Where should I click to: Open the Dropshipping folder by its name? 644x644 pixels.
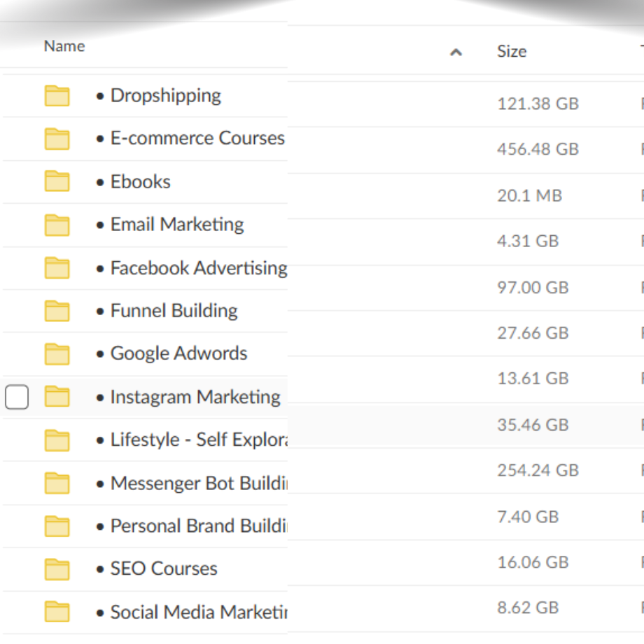[165, 95]
